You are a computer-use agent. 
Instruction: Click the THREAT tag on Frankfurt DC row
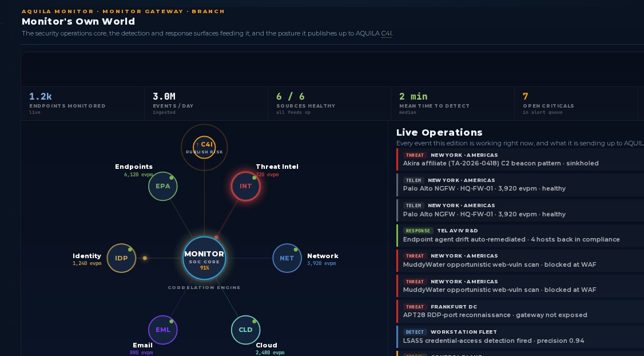click(415, 307)
